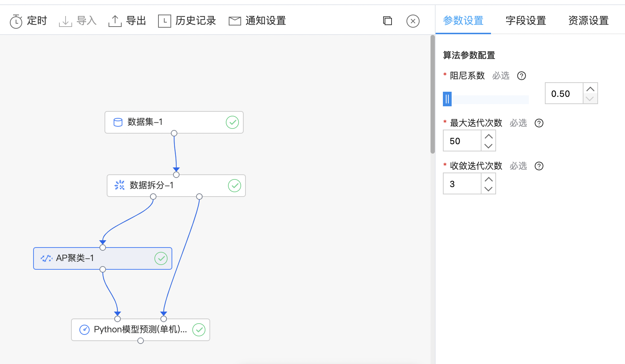Switch to 字段设置 tab
The image size is (625, 364).
coord(526,21)
